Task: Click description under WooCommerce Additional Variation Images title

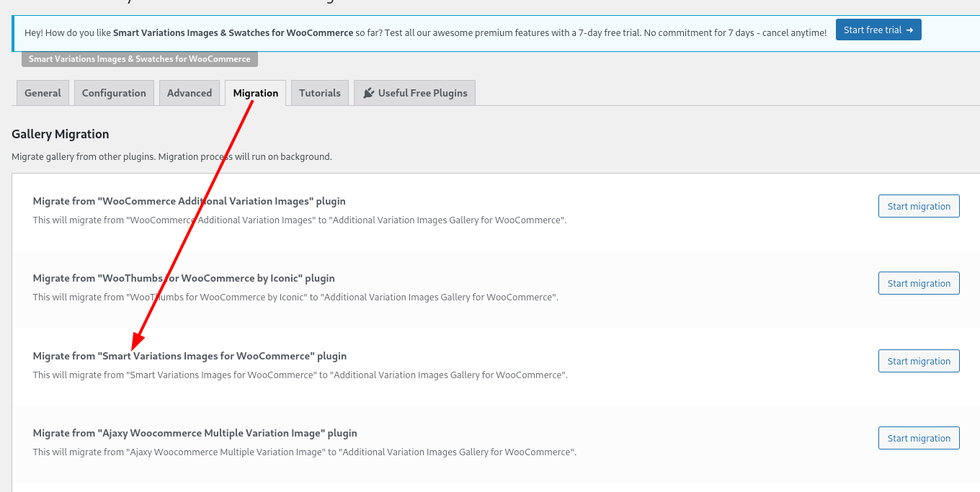Action: pos(300,220)
